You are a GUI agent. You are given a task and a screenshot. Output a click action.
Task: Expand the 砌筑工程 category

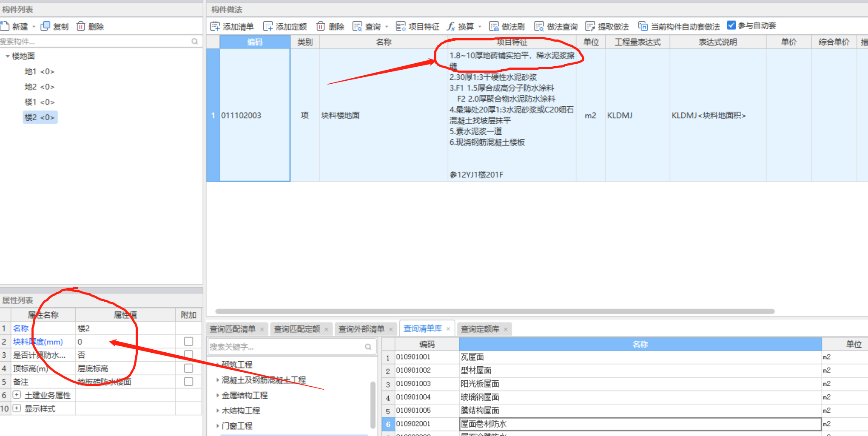(218, 365)
